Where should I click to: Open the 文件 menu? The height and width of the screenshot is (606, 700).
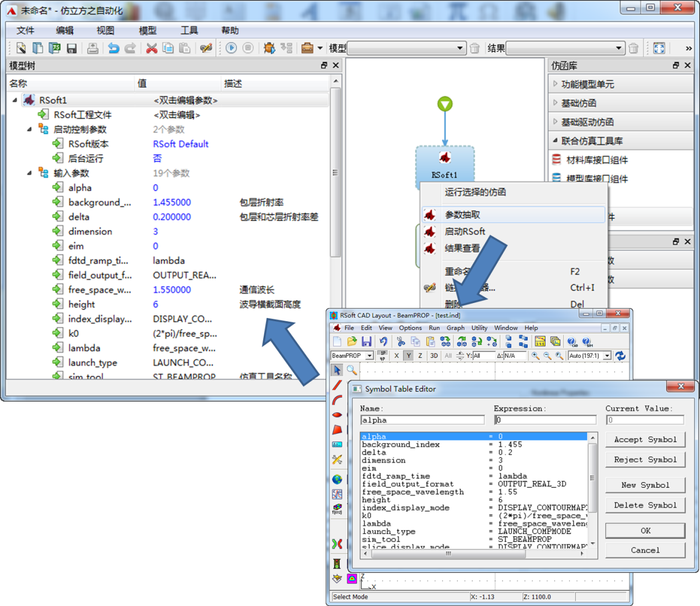25,30
